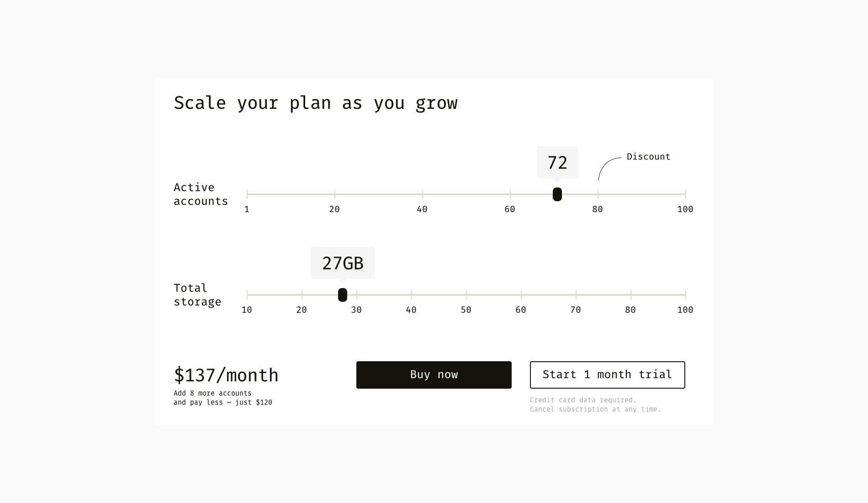Set Active accounts to minimum 1
The image size is (868, 503).
click(247, 194)
